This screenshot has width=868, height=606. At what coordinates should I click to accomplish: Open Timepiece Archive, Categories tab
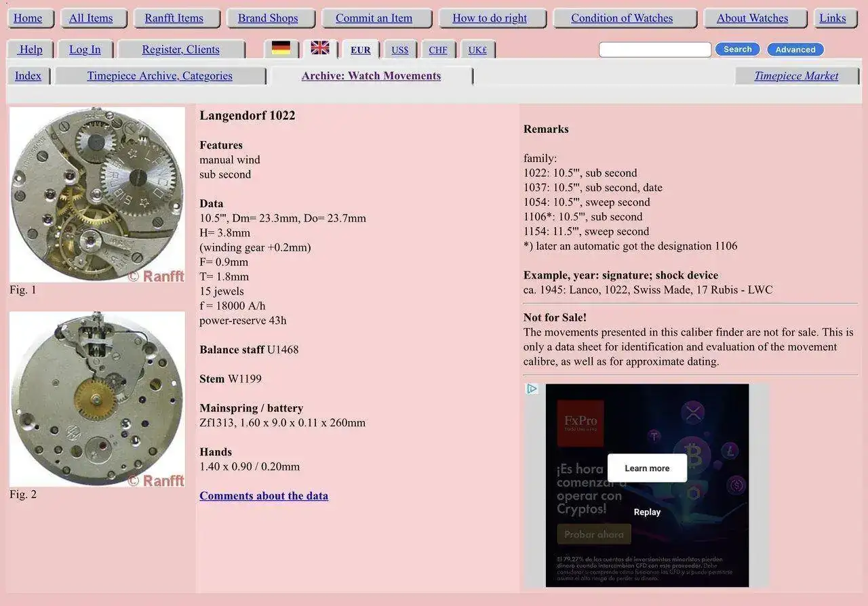[x=160, y=76]
